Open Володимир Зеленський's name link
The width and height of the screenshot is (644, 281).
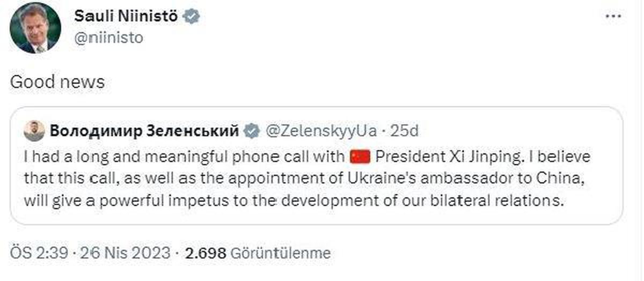point(144,130)
